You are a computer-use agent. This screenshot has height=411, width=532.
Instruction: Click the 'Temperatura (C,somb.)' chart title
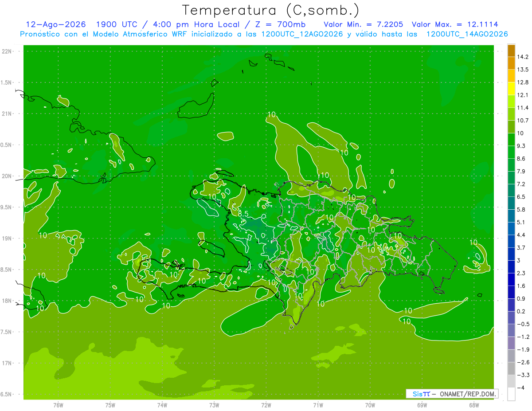click(x=270, y=10)
